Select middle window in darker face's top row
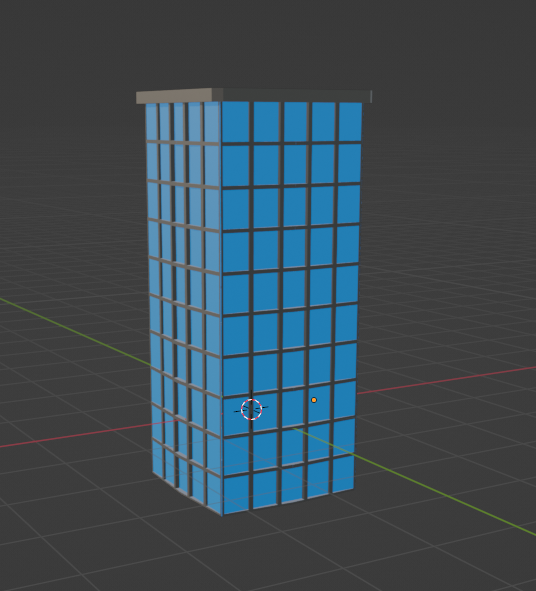Image resolution: width=536 pixels, height=591 pixels. click(294, 122)
